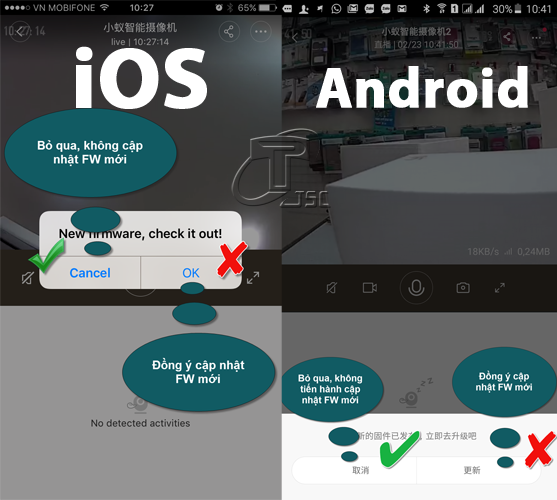557x500 pixels.
Task: Go back using iOS back arrow
Action: [20, 32]
